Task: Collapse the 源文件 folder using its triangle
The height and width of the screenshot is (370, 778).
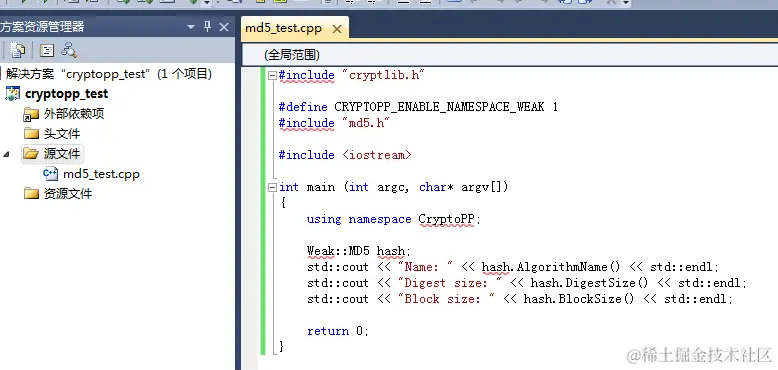Action: click(x=6, y=154)
